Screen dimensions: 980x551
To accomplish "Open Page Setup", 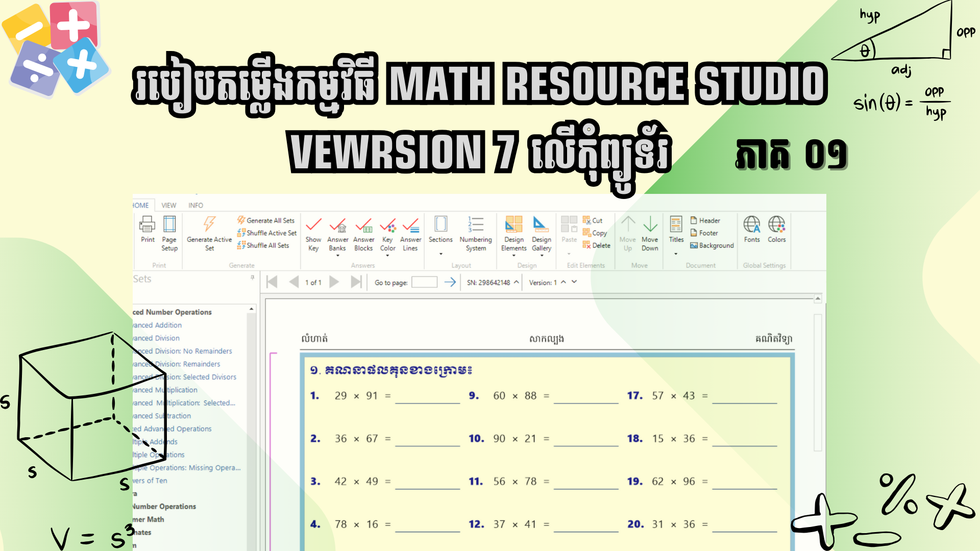I will coord(169,232).
